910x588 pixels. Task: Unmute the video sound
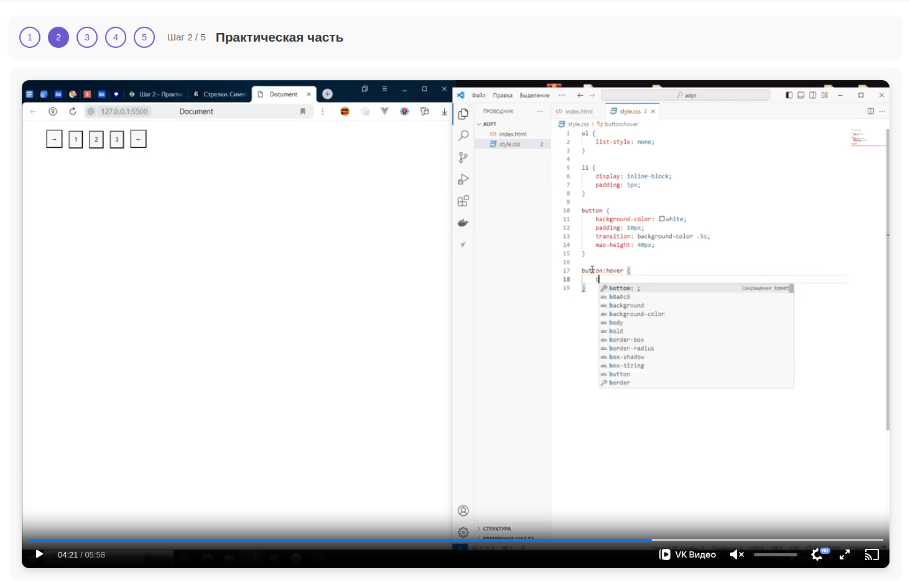coord(737,554)
